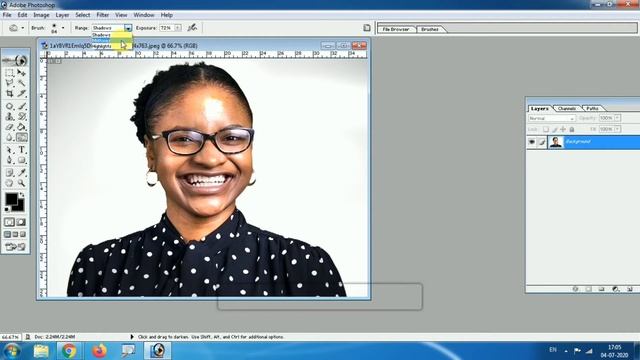Select the Blur tool
This screenshot has width=640, height=360.
[9, 138]
